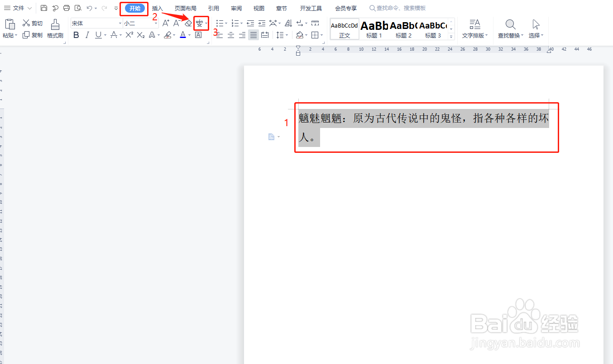The width and height of the screenshot is (613, 364).
Task: Toggle bold formatting
Action: (x=76, y=35)
